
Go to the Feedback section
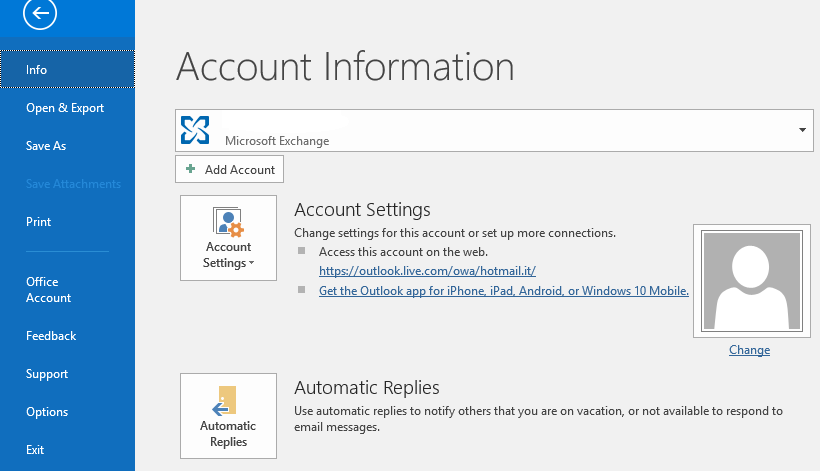(x=51, y=336)
